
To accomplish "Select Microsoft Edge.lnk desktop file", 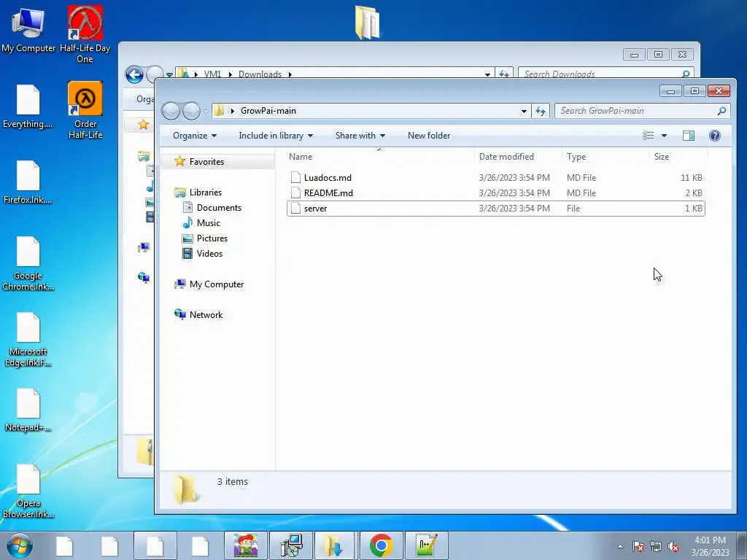I will (28, 339).
